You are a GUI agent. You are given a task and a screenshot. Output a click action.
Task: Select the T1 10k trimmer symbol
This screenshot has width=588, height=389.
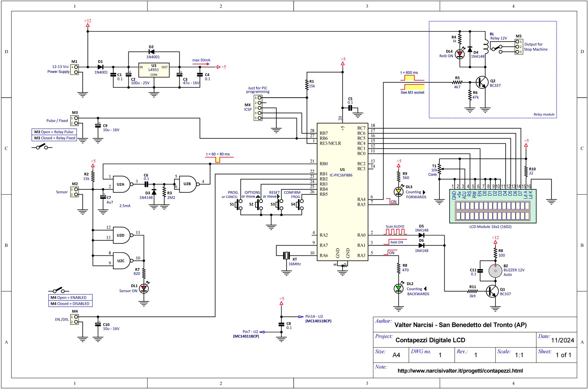pos(440,169)
